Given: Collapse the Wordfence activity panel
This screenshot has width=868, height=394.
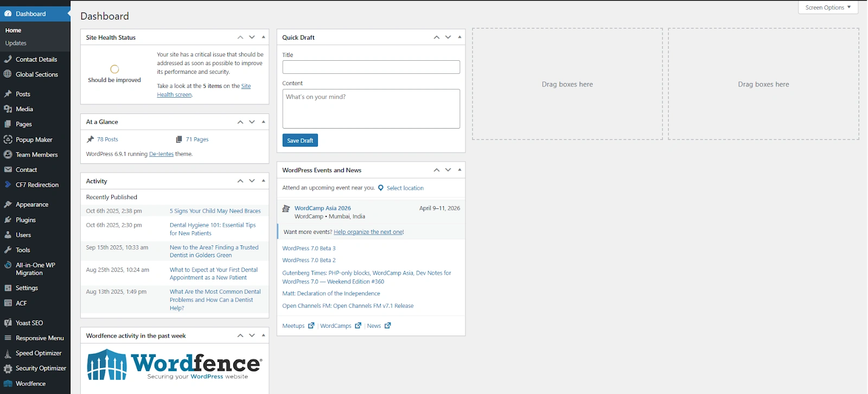Looking at the screenshot, I should pos(264,335).
